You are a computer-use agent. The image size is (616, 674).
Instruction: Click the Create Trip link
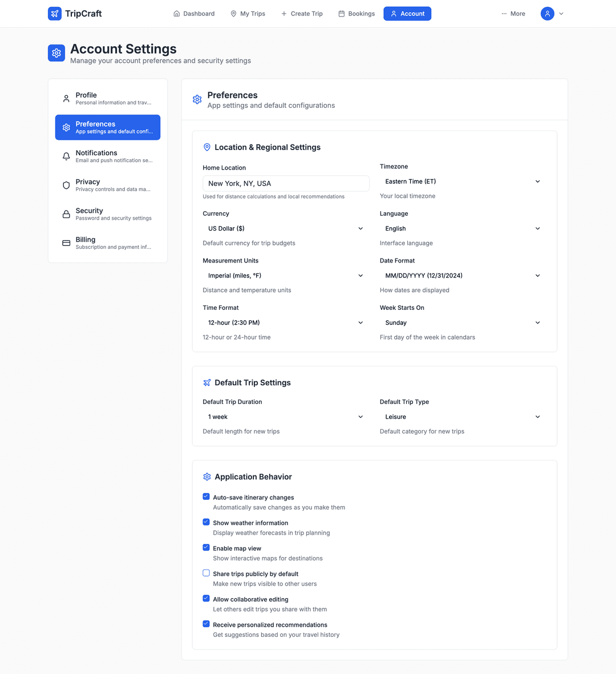click(302, 13)
